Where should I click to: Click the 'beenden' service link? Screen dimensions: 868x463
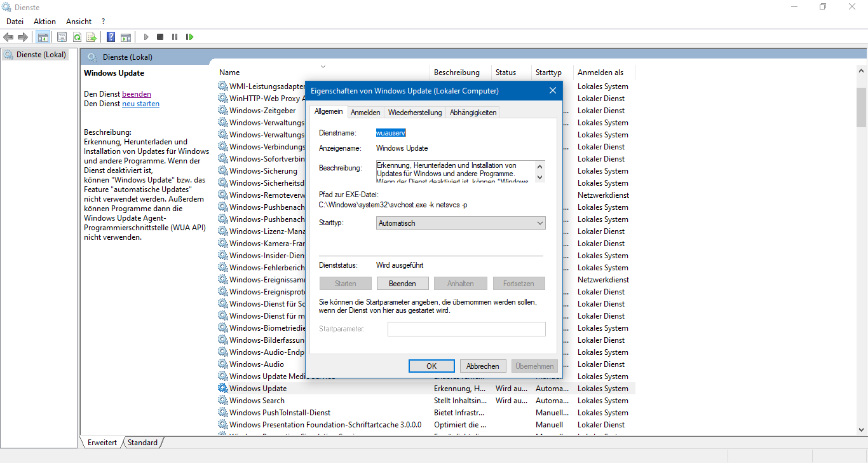(137, 94)
